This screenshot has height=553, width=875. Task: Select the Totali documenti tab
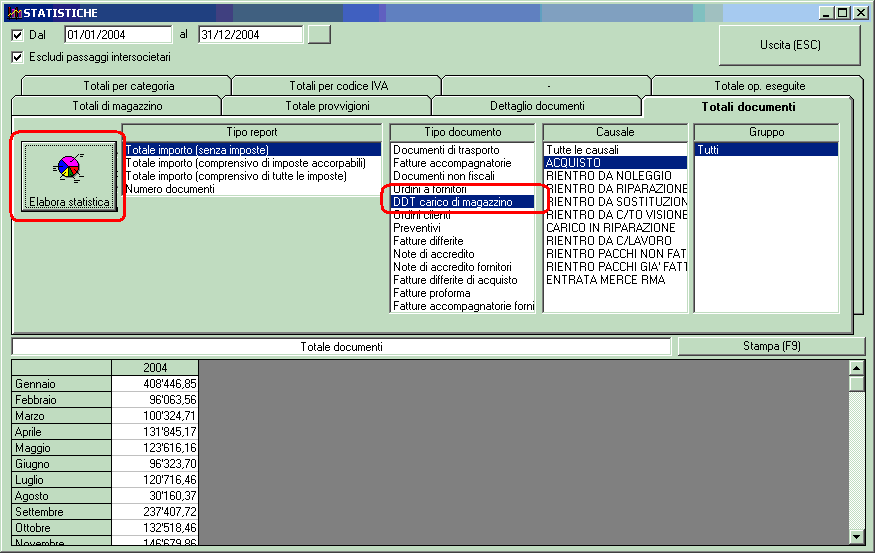coord(748,107)
